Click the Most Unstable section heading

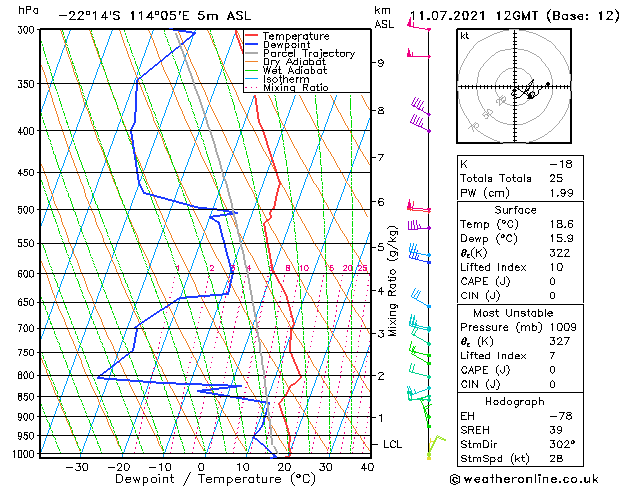tap(513, 313)
